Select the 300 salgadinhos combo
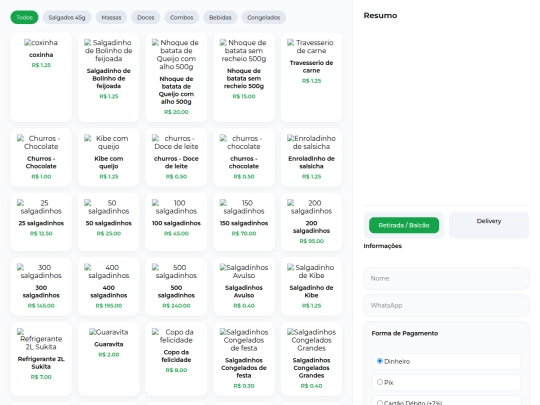 pyautogui.click(x=41, y=287)
